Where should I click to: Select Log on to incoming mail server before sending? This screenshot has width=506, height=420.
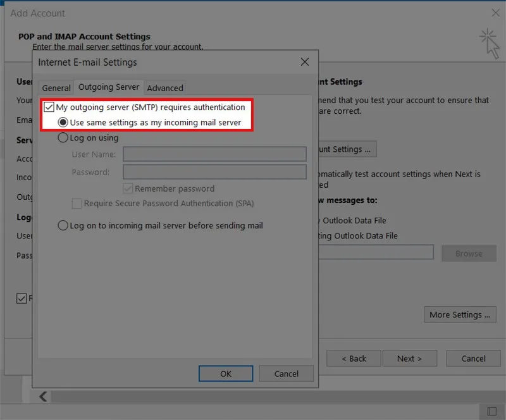[63, 225]
